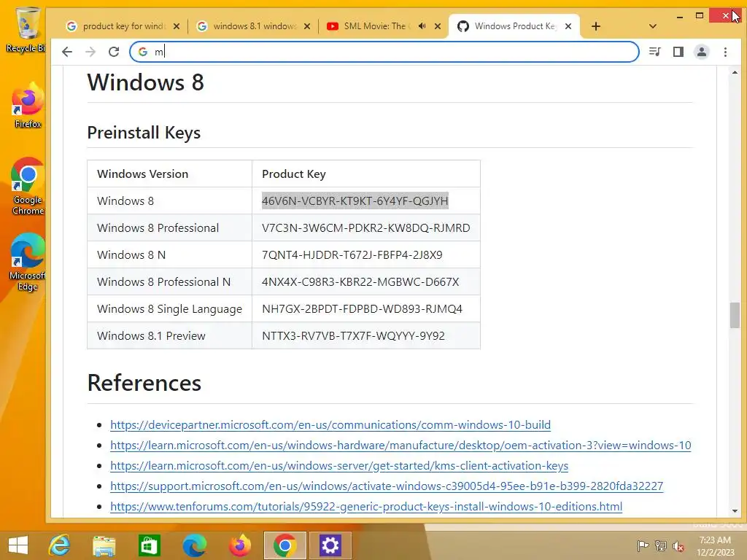Select Chrome in the taskbar
The image size is (747, 560).
click(x=285, y=545)
